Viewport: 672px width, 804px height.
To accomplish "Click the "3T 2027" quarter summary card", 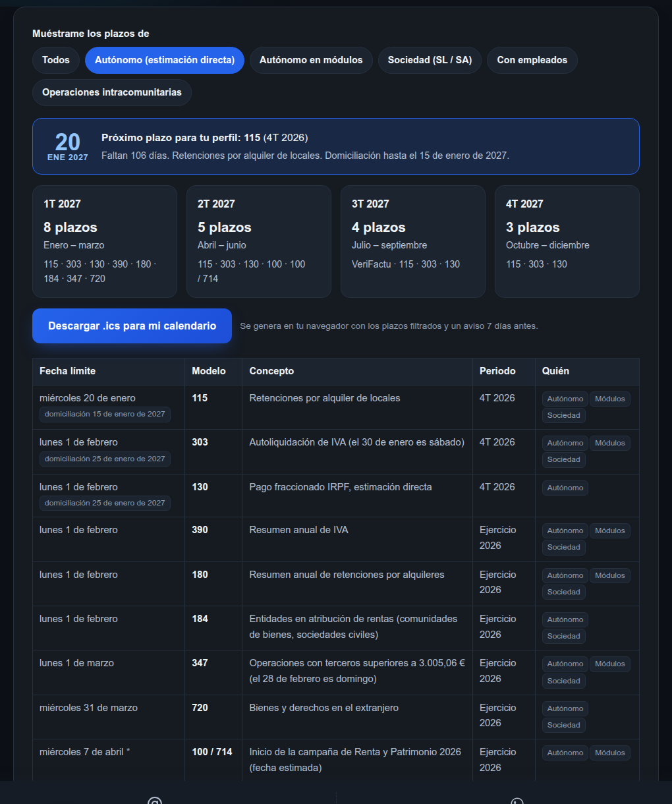I will tap(413, 241).
